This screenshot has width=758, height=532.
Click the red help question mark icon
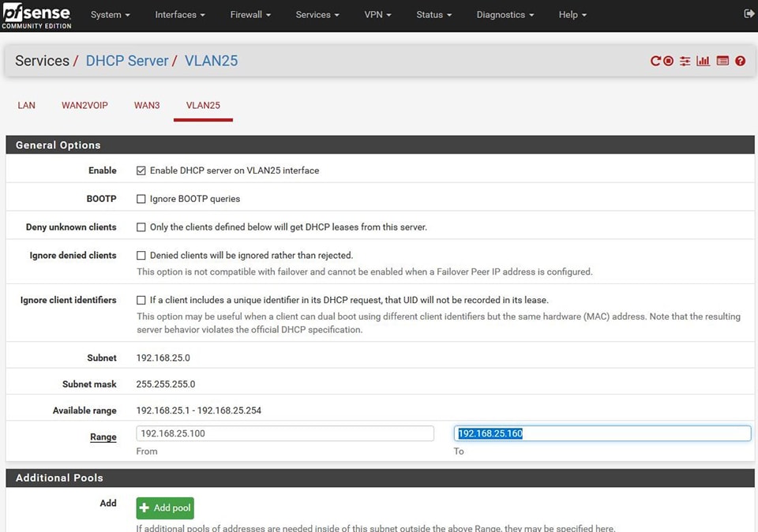click(x=740, y=61)
